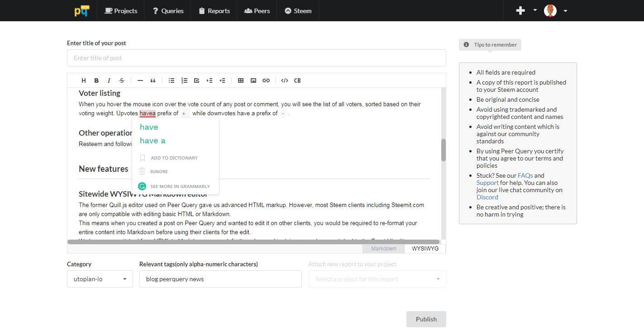Image resolution: width=644 pixels, height=335 pixels.
Task: Insert a task checklist
Action: 197,80
